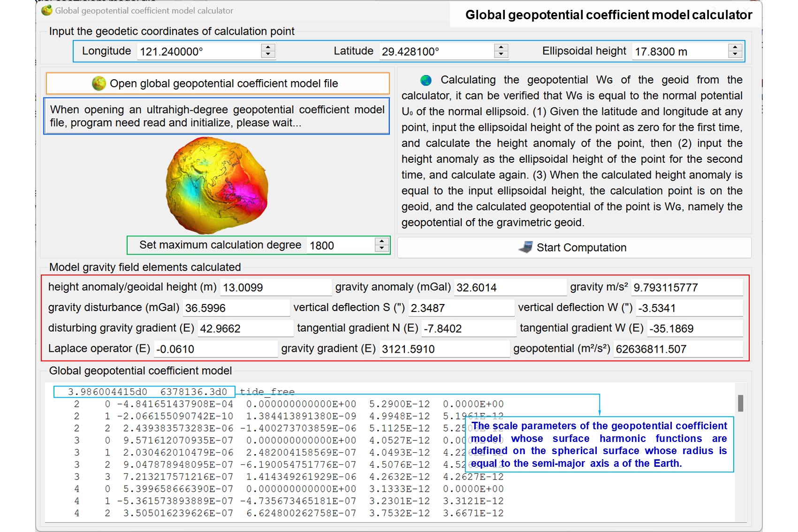Click the globe icon on Open model file button
798x532 pixels.
(99, 84)
